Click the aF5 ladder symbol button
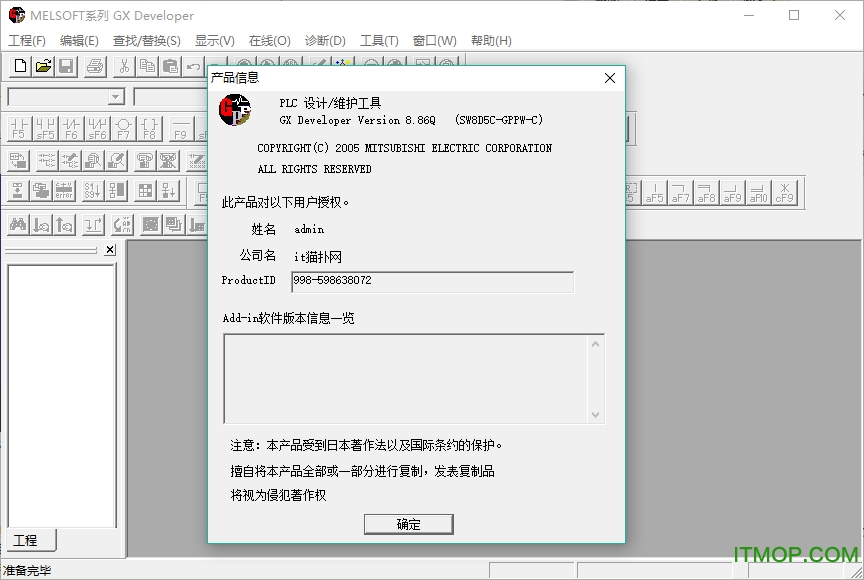The width and height of the screenshot is (864, 580). 655,193
